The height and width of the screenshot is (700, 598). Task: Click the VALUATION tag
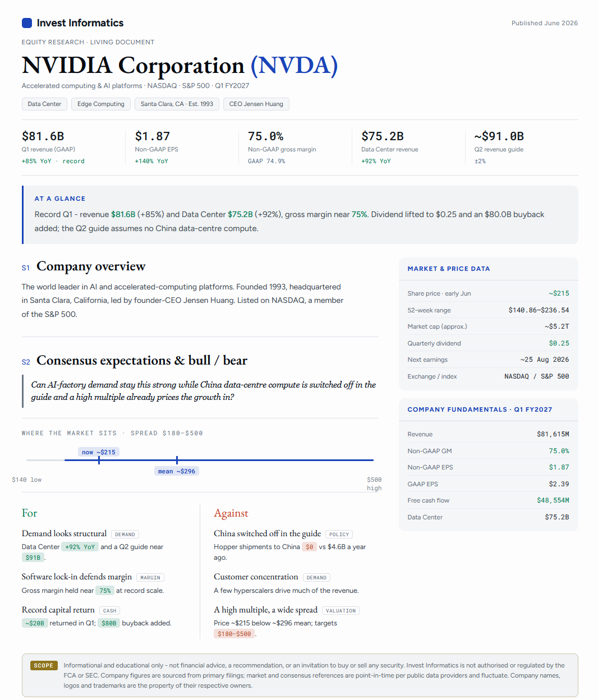tap(341, 611)
